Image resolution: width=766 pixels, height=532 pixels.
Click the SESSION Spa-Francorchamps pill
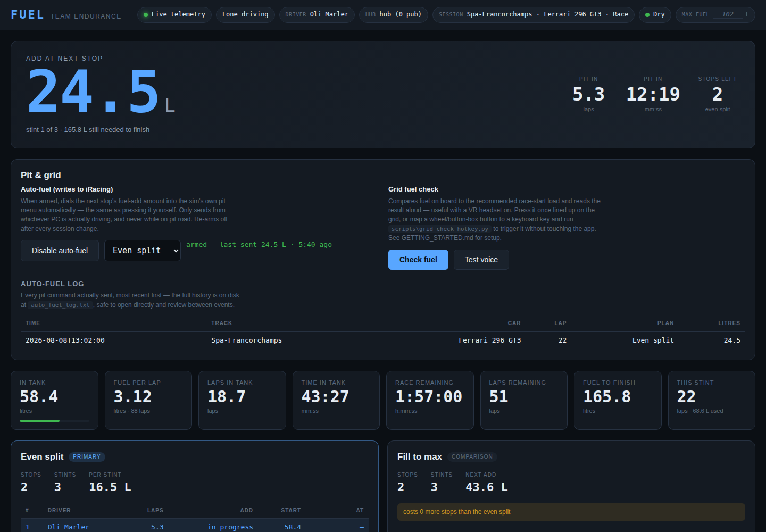click(x=534, y=14)
